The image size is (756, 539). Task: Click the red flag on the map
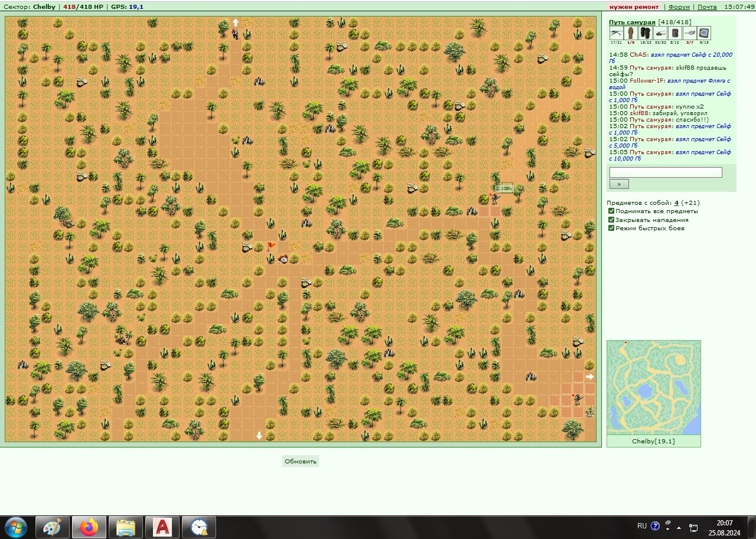coord(271,246)
